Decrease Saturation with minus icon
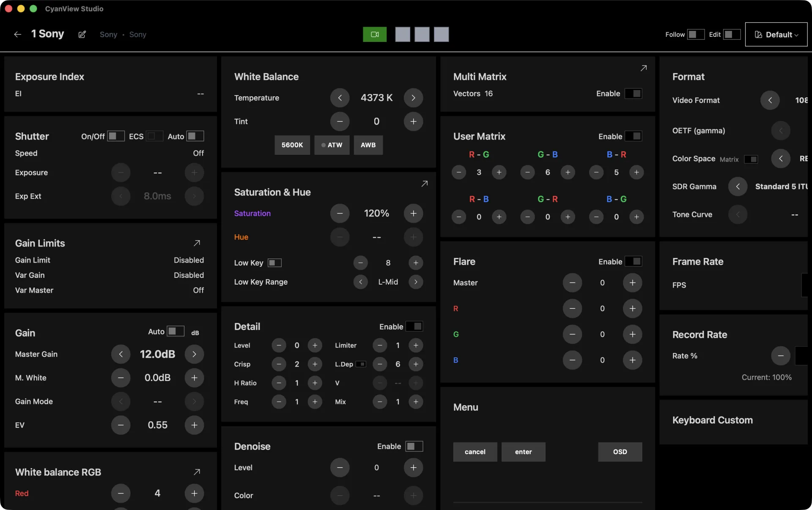The height and width of the screenshot is (510, 812). click(x=340, y=213)
